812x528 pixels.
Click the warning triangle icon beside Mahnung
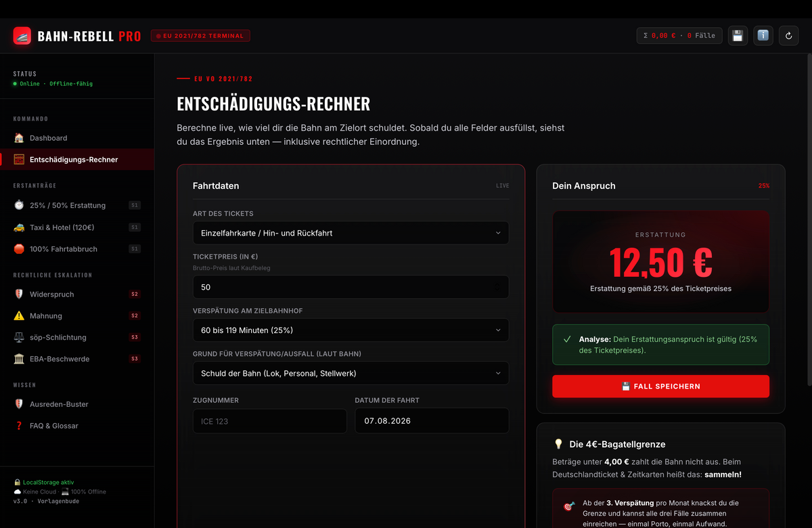pyautogui.click(x=19, y=316)
